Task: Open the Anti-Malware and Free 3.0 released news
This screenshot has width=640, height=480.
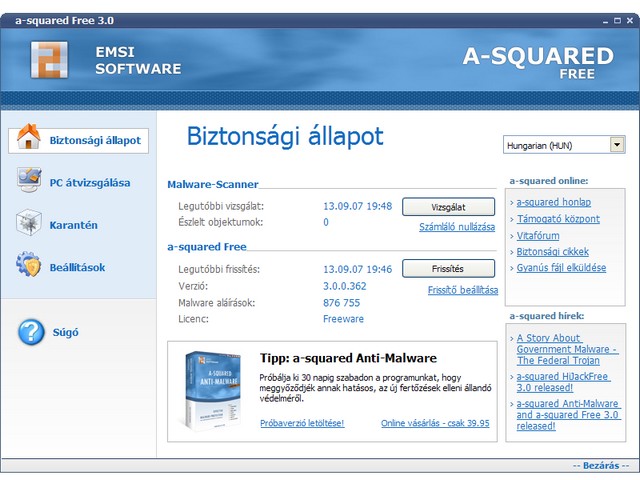Action: pyautogui.click(x=568, y=415)
